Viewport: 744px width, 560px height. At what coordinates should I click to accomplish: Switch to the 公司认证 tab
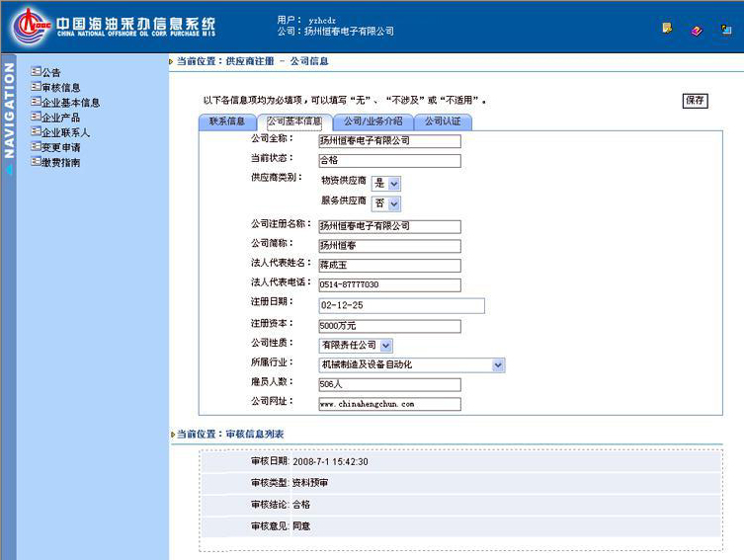point(443,121)
